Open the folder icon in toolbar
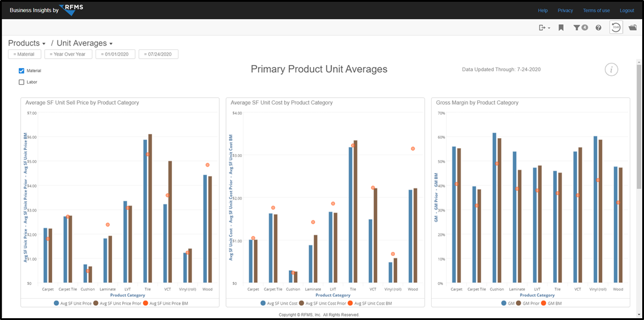The height and width of the screenshot is (320, 644). (x=633, y=27)
